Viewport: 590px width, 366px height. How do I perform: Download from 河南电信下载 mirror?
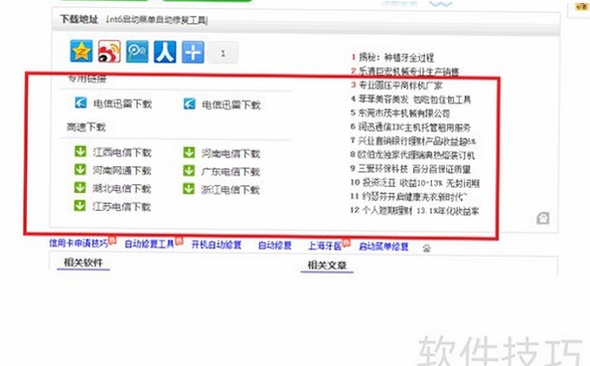coord(231,153)
